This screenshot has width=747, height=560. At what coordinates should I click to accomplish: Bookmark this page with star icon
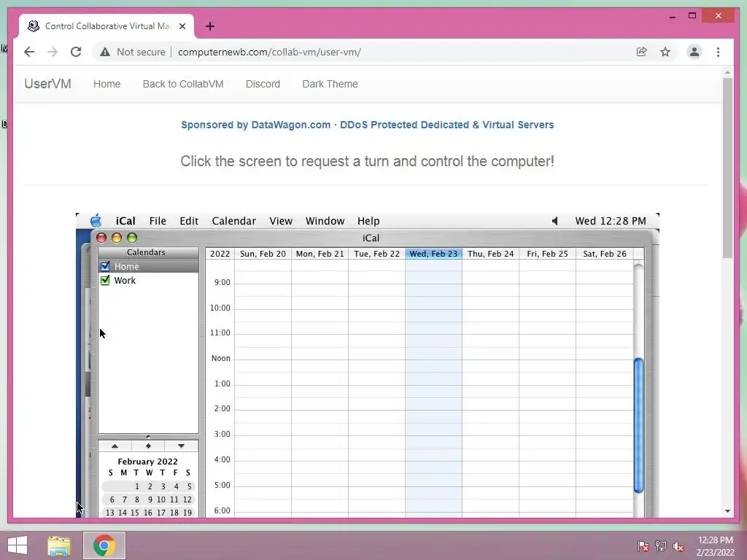click(665, 52)
